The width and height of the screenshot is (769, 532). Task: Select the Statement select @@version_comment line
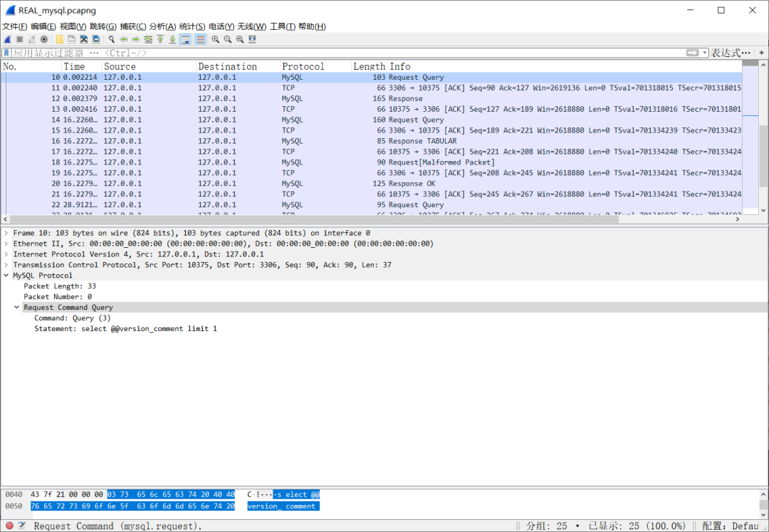pos(125,328)
